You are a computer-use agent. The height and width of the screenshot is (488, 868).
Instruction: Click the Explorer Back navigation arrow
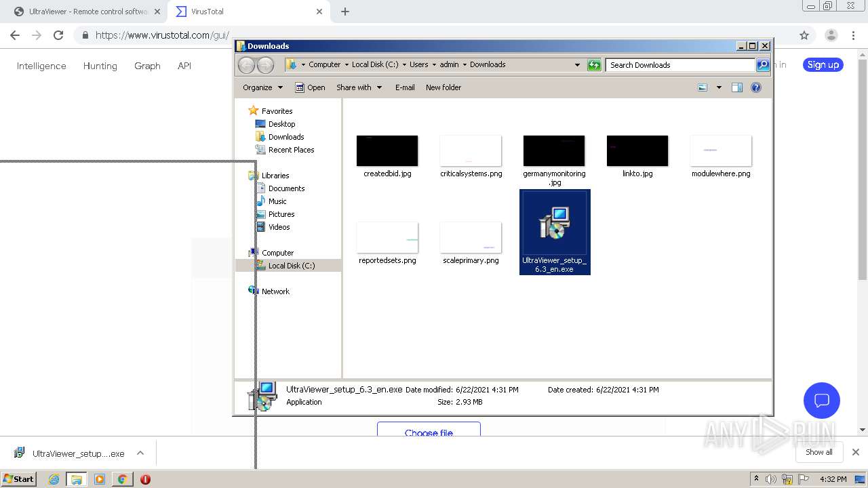(247, 65)
